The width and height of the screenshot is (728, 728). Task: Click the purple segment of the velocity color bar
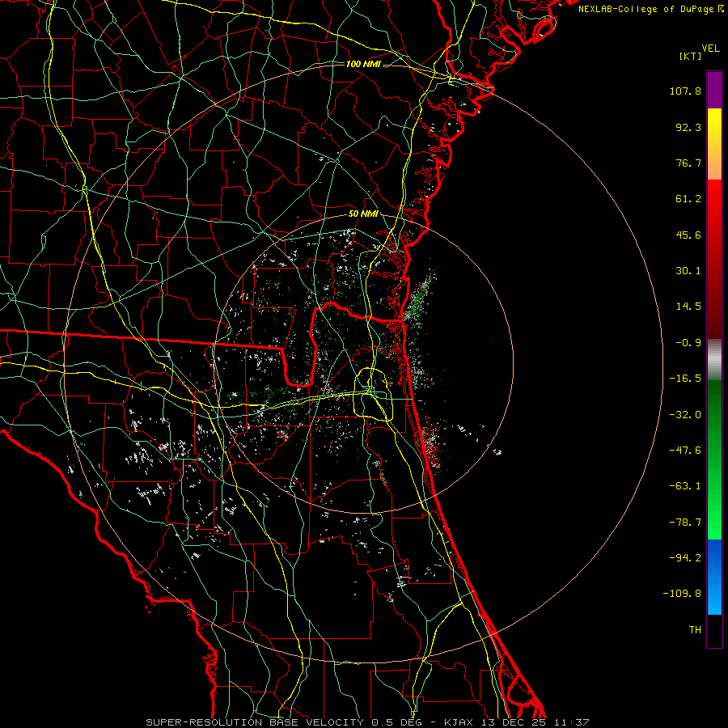click(714, 90)
